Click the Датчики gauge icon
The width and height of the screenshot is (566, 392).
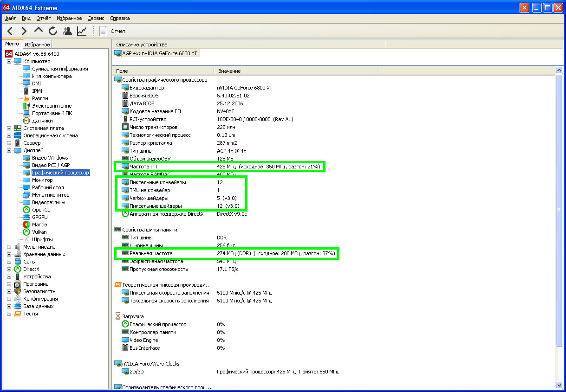coord(26,121)
